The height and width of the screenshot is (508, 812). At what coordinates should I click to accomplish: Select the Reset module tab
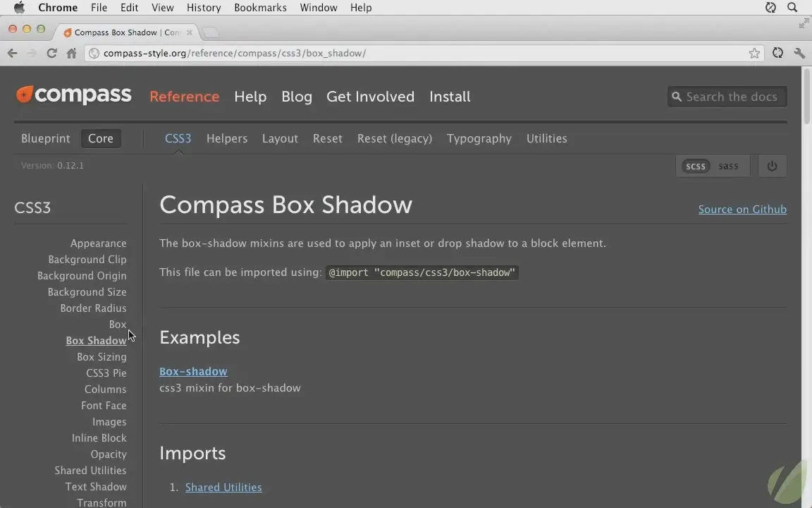(327, 138)
